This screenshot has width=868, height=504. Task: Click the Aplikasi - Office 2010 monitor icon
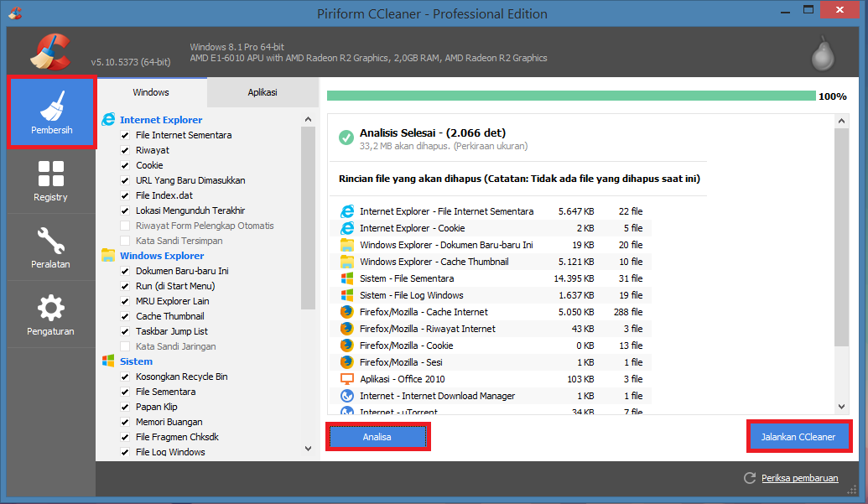347,379
